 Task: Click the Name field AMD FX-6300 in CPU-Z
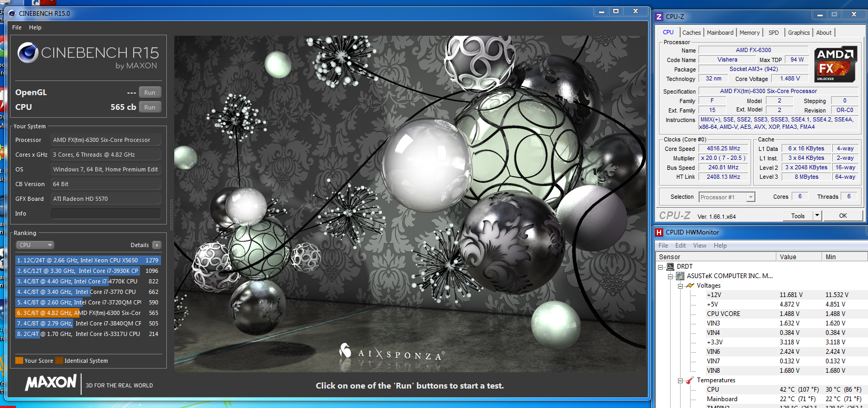(x=753, y=50)
